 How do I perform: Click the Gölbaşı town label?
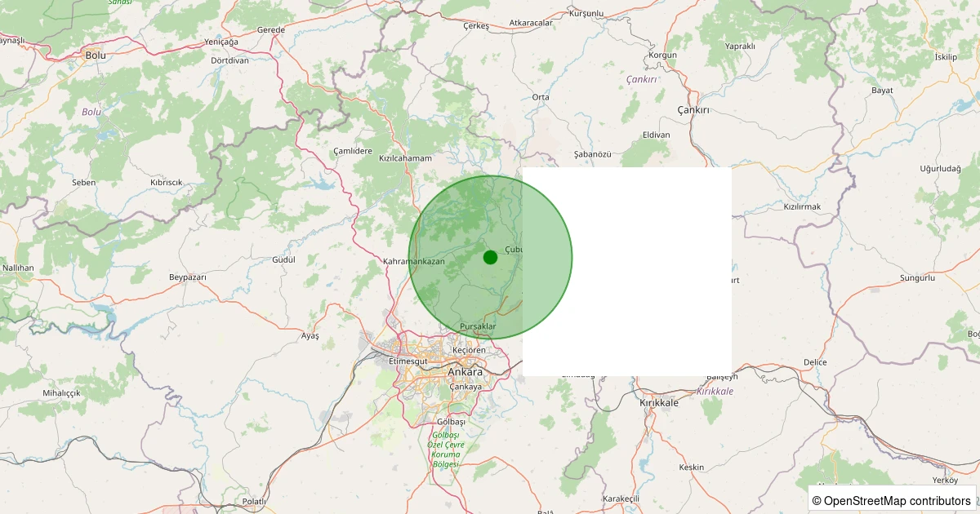[x=451, y=422]
